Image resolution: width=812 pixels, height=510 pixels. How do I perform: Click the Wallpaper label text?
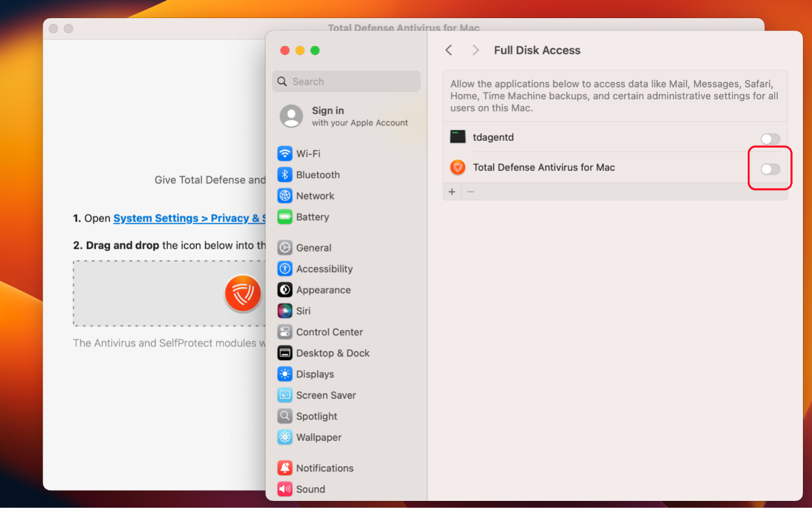click(319, 437)
